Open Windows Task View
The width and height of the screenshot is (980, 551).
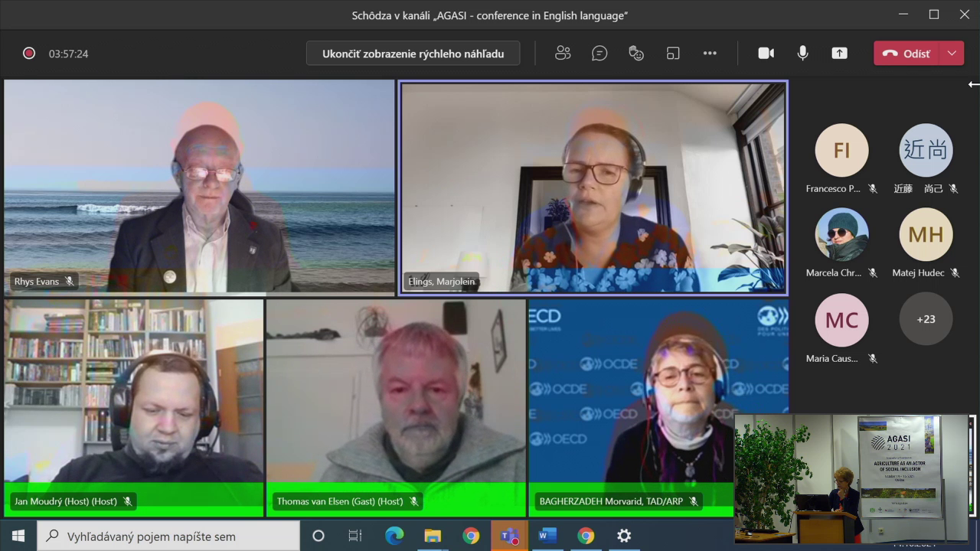click(355, 536)
